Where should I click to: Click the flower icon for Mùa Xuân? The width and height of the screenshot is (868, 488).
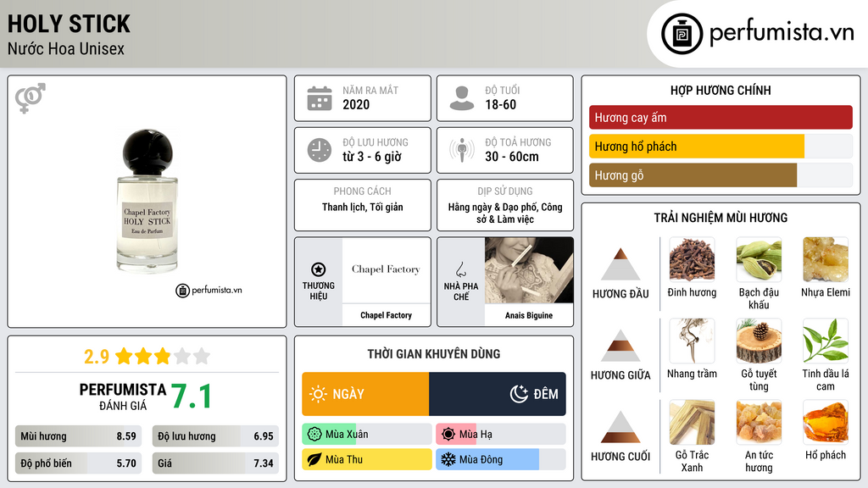point(314,435)
